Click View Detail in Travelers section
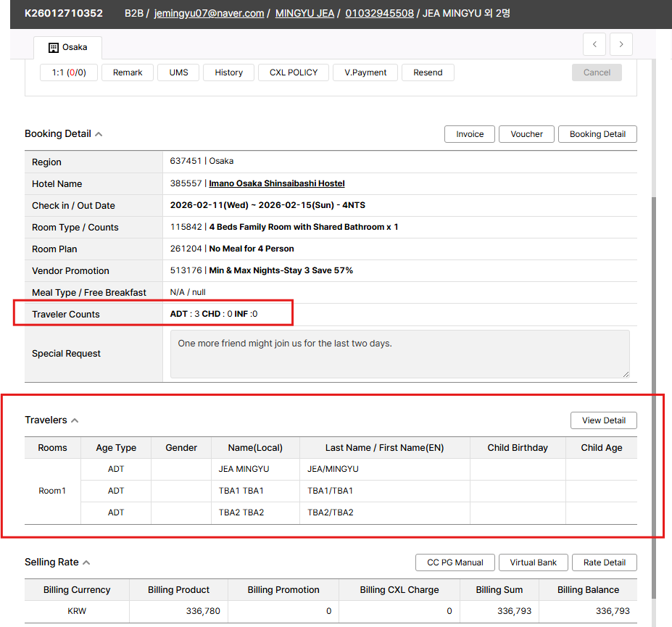672x627 pixels. pyautogui.click(x=603, y=420)
